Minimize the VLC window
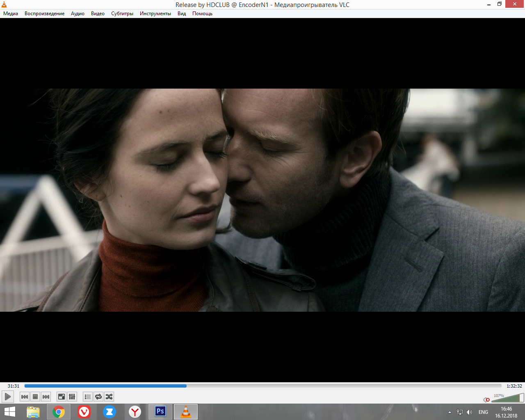Viewport: 525px width, 420px height. [489, 5]
